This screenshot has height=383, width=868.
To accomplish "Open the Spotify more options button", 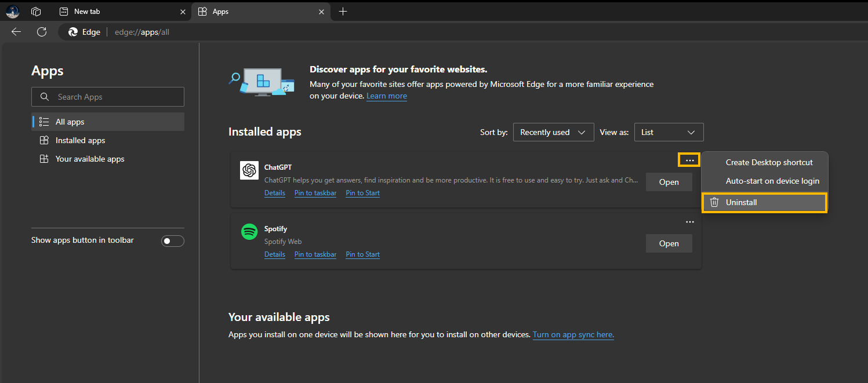I will (x=690, y=222).
